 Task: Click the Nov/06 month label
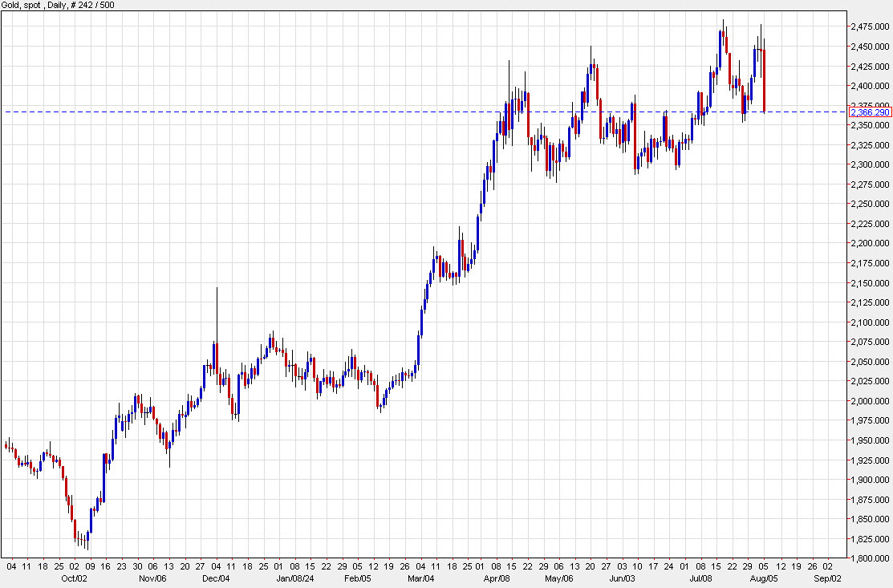(x=152, y=578)
